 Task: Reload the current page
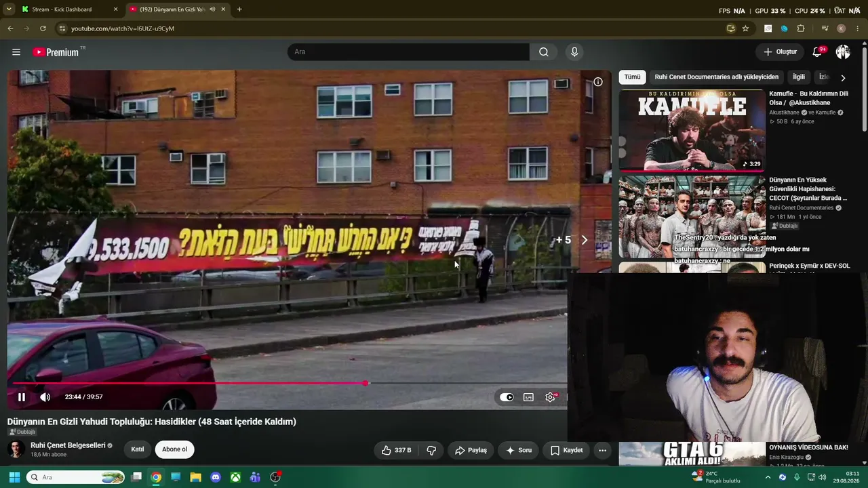43,28
